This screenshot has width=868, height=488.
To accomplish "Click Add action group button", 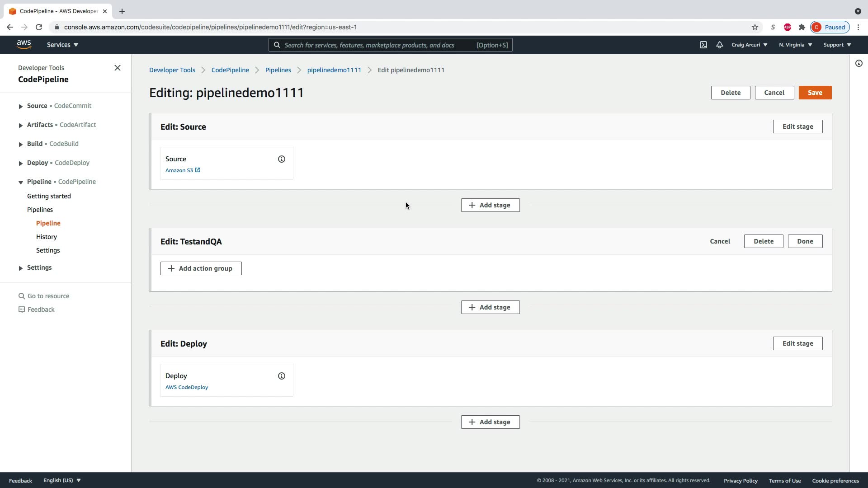I will coord(201,268).
